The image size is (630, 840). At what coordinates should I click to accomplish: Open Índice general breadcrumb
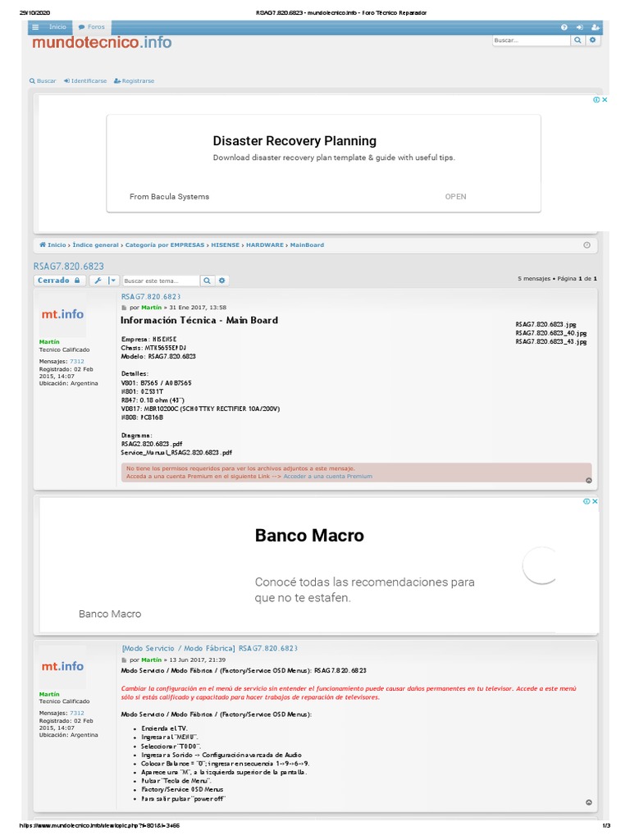point(95,244)
